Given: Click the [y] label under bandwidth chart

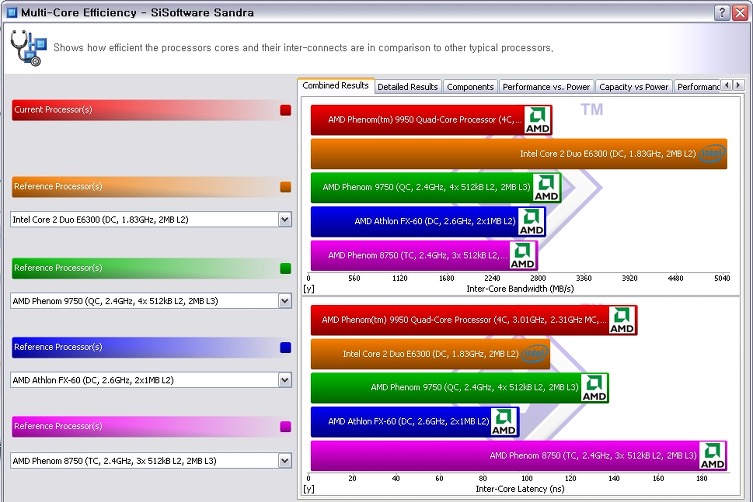Looking at the screenshot, I should tap(309, 289).
